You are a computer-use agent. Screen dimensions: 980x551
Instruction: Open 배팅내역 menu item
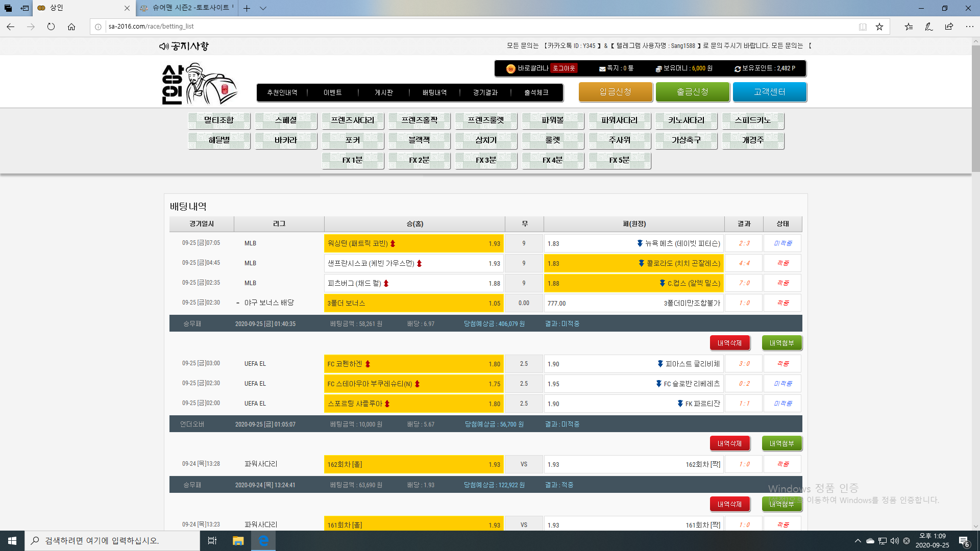pyautogui.click(x=434, y=92)
